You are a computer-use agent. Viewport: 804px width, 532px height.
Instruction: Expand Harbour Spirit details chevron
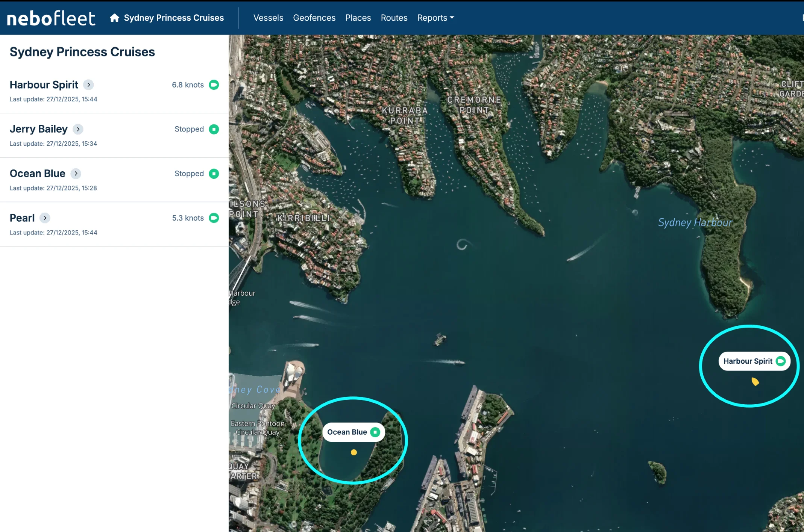[x=88, y=85]
